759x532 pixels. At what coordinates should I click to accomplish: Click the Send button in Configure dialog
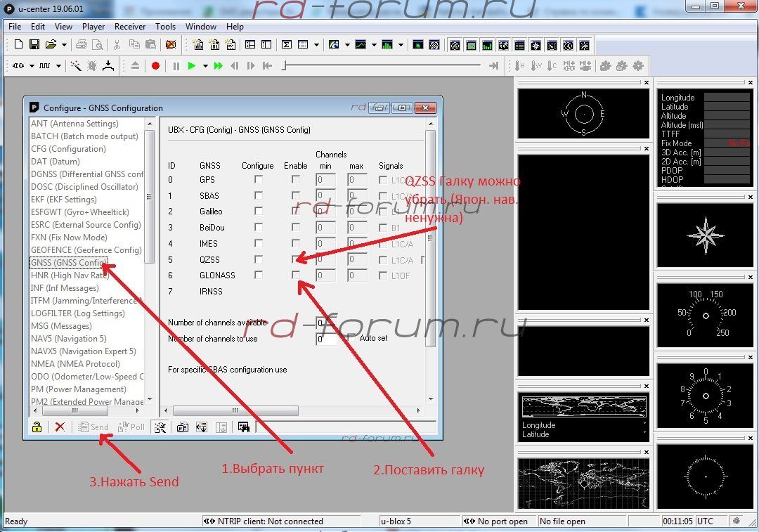click(x=94, y=427)
